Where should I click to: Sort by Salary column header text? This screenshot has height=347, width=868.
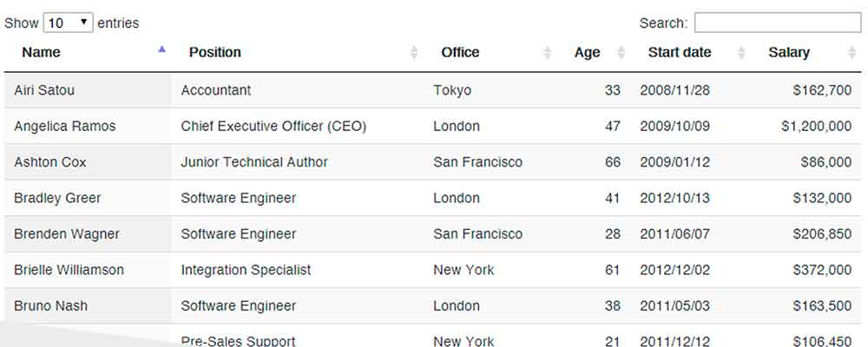789,53
